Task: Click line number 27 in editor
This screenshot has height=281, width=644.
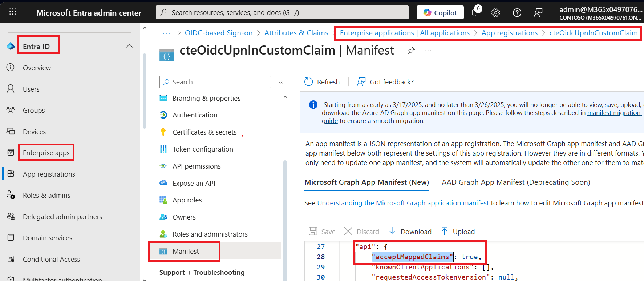Action: tap(321, 247)
